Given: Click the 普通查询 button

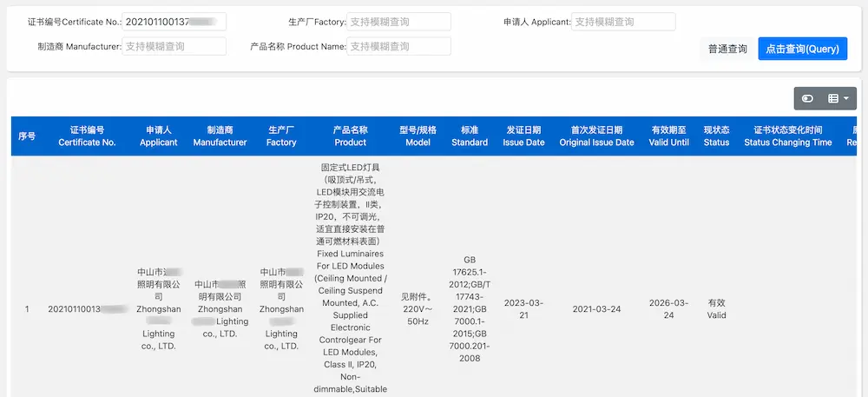Looking at the screenshot, I should [727, 49].
